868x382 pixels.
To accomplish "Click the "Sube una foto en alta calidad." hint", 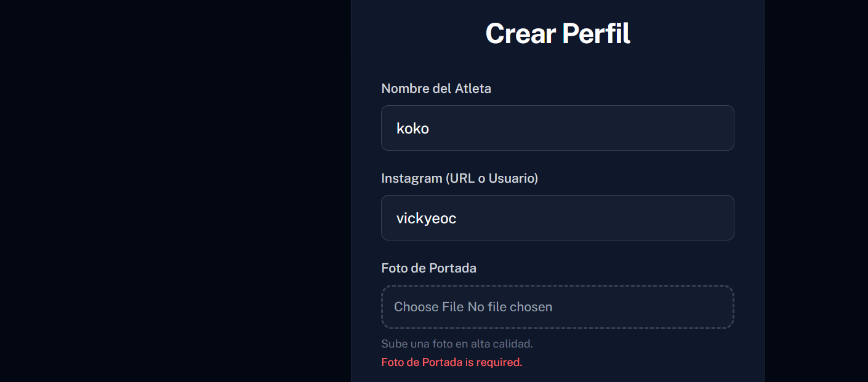I will point(457,344).
